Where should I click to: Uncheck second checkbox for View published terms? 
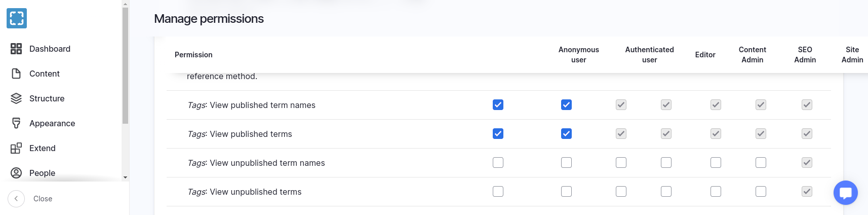click(566, 134)
